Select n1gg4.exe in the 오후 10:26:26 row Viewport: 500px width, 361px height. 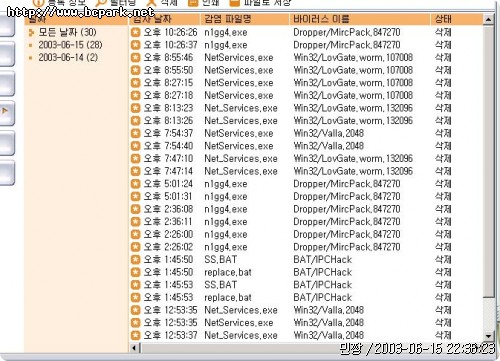[x=226, y=33]
